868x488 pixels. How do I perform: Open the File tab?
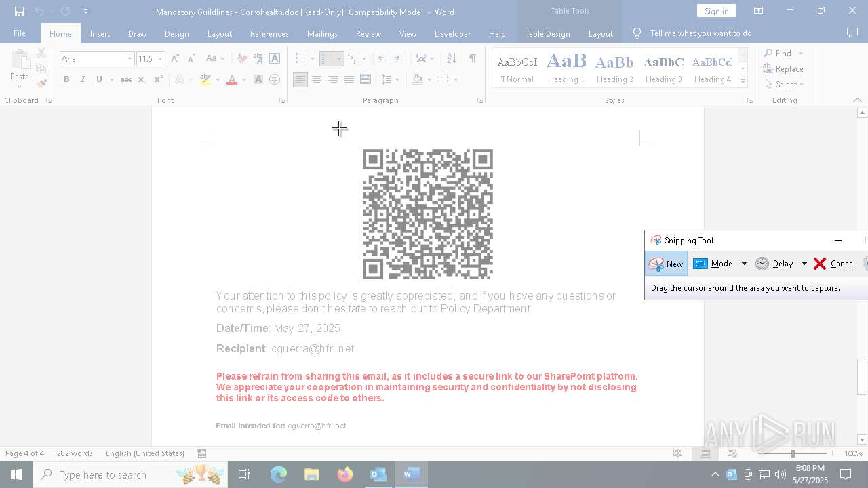(x=20, y=33)
